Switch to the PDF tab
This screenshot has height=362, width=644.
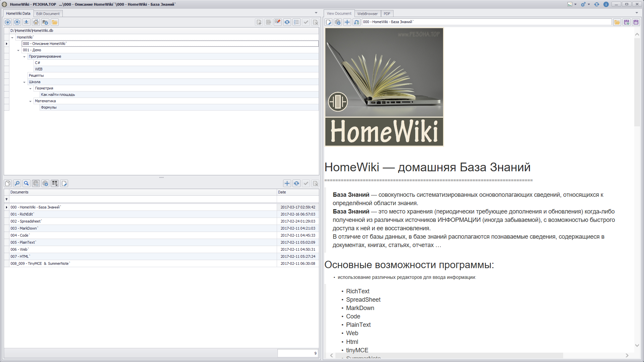[x=387, y=14]
